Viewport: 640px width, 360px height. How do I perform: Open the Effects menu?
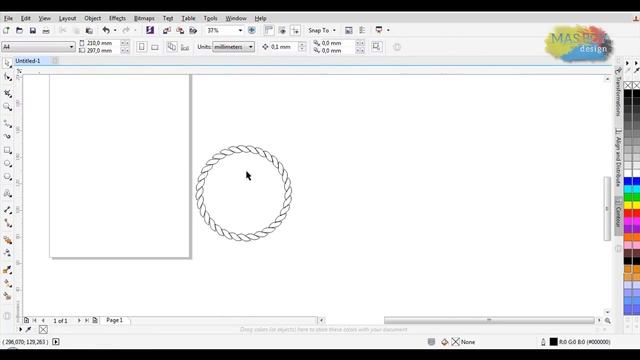point(117,18)
